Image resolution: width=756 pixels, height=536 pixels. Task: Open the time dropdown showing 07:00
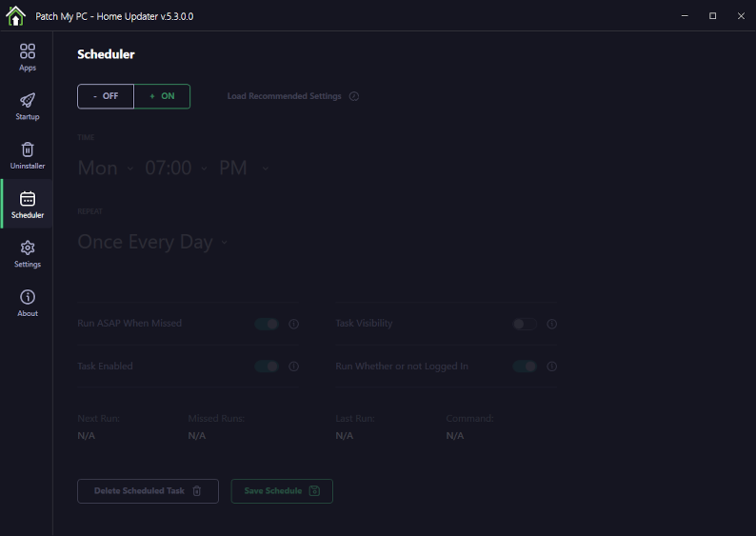click(x=176, y=169)
